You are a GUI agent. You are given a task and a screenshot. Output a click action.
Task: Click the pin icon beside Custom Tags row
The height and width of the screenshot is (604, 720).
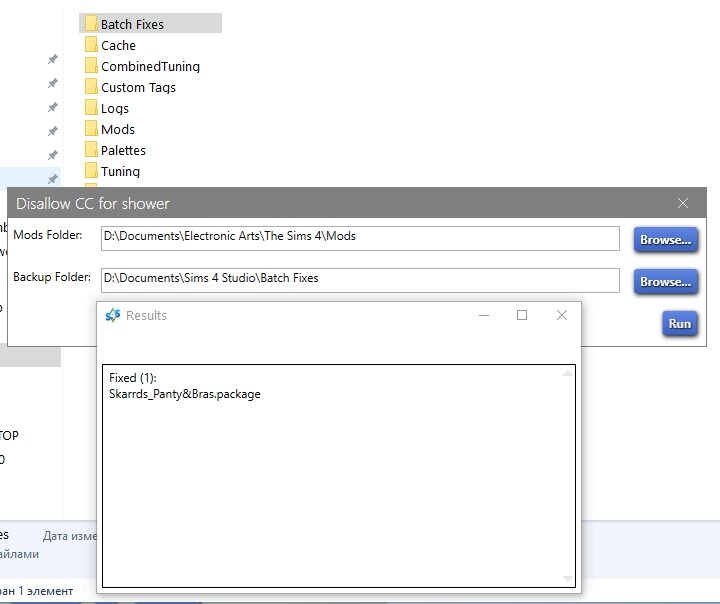53,83
